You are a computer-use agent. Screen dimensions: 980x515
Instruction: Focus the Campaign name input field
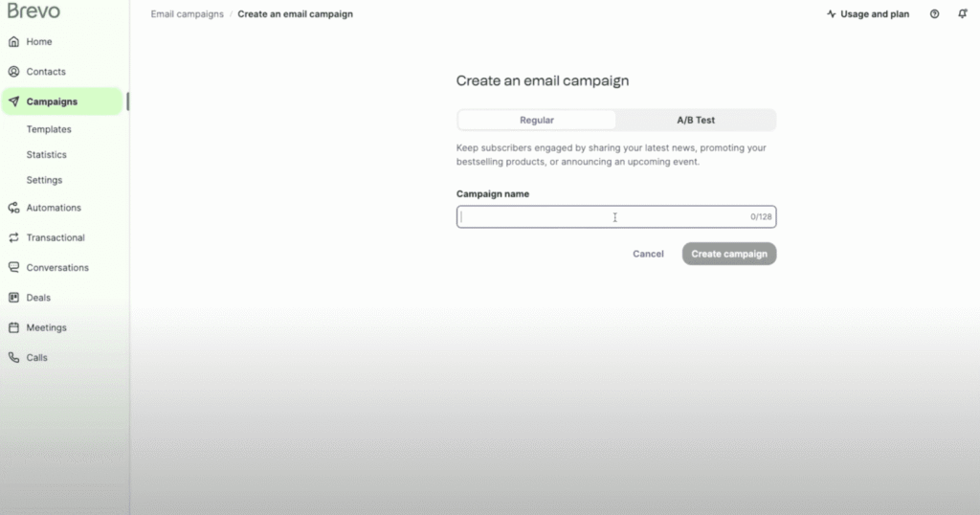click(x=603, y=217)
